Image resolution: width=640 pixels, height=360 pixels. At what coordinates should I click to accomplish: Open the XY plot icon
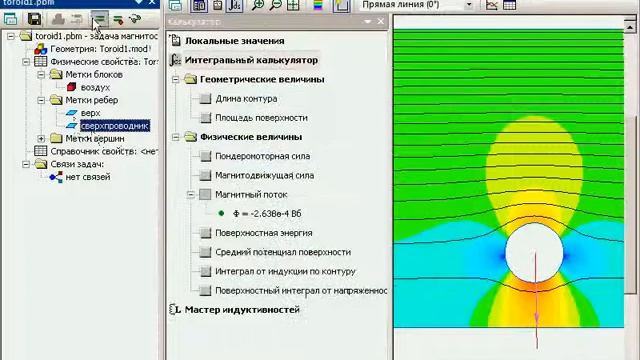tap(492, 5)
